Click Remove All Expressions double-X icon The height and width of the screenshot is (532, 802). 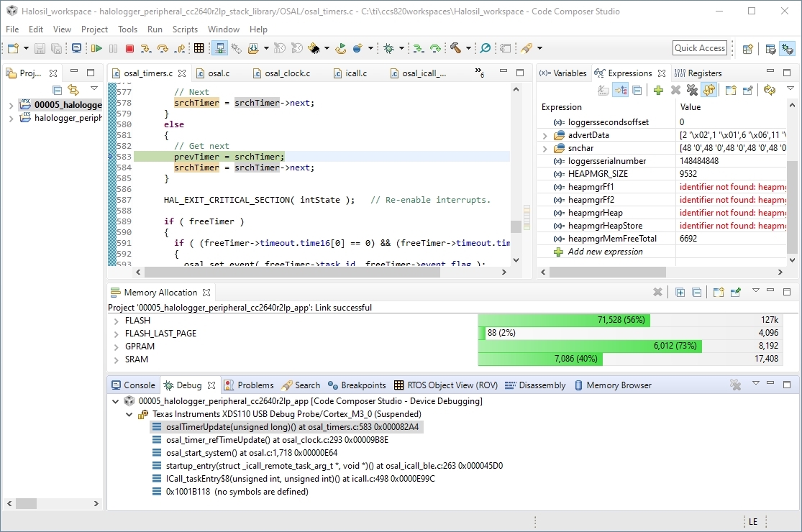click(x=692, y=91)
